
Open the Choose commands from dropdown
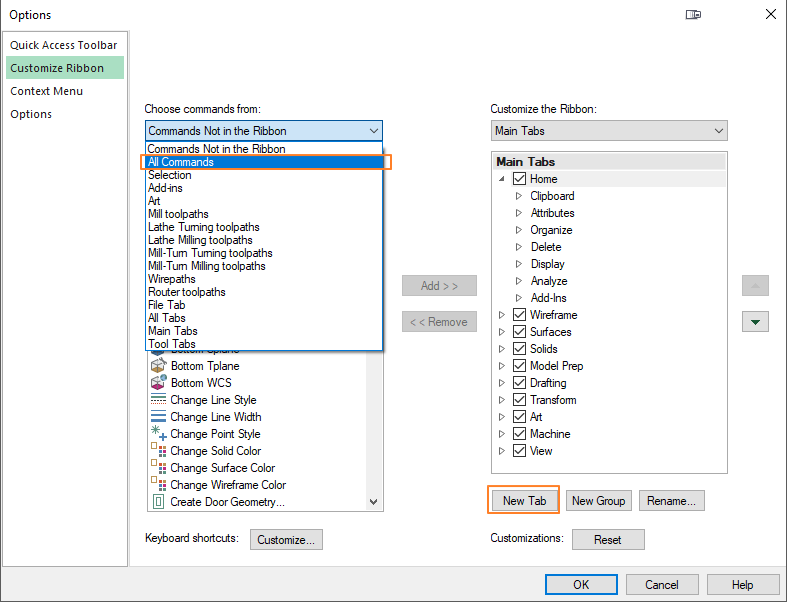(264, 131)
